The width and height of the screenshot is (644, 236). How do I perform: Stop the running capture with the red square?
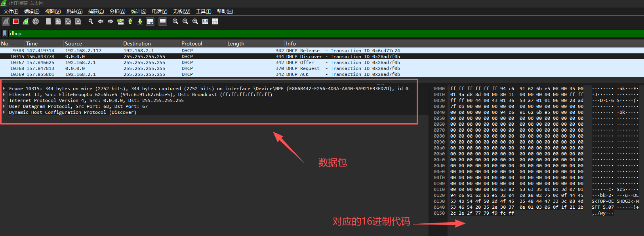coord(16,21)
